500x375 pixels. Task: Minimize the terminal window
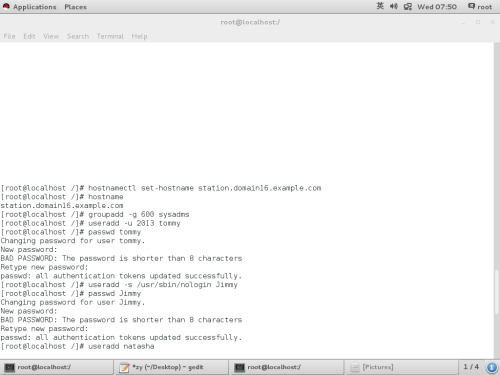[x=463, y=22]
